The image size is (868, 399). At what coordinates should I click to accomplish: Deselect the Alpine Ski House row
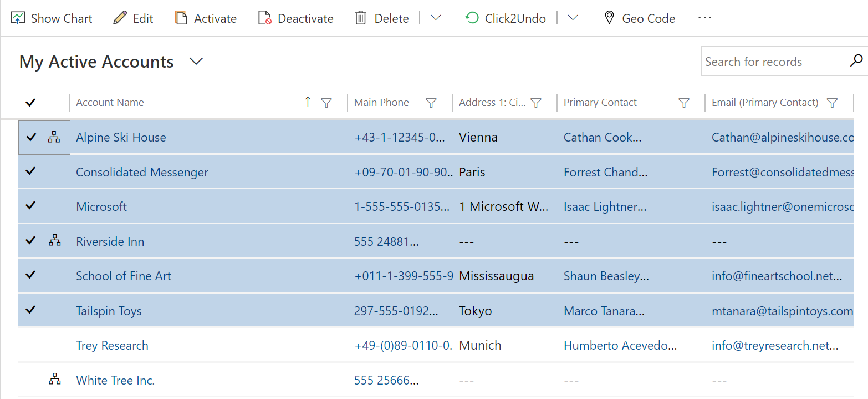click(30, 137)
